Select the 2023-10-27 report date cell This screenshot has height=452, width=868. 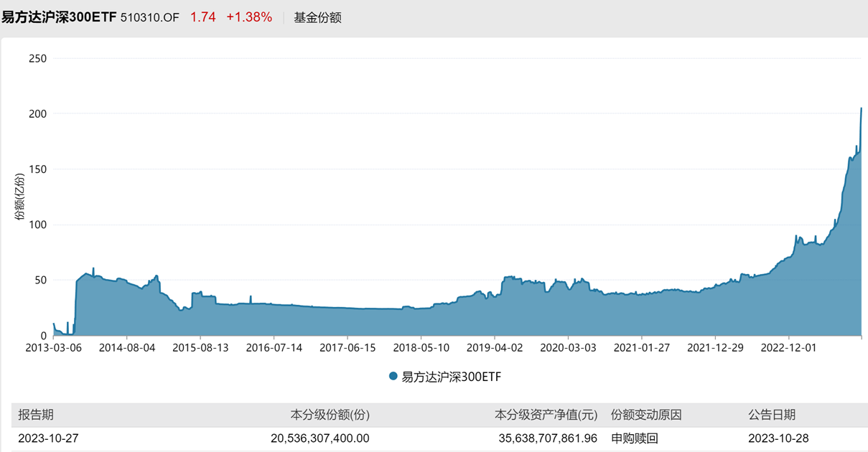pyautogui.click(x=49, y=438)
